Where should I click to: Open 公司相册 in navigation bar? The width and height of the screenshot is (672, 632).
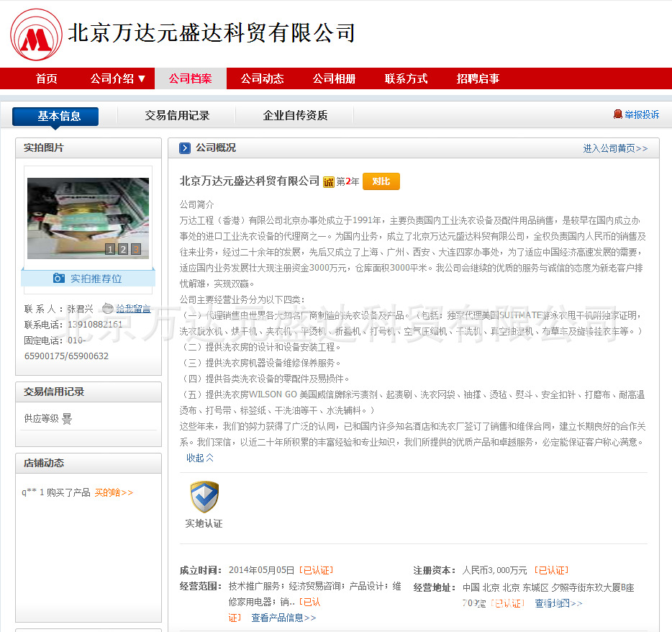click(x=335, y=79)
